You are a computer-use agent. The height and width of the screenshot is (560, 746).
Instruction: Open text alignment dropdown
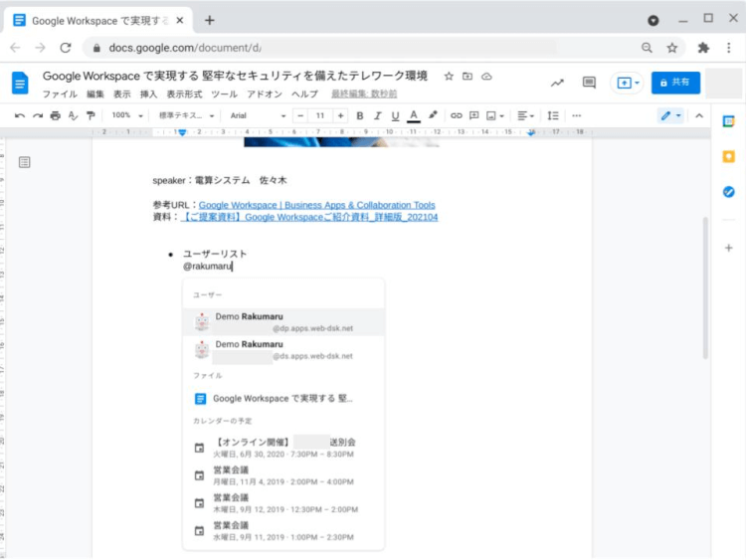pos(526,115)
